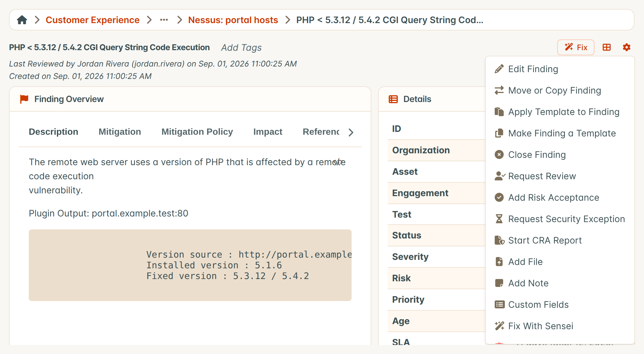Open the table grid view icon

[607, 47]
